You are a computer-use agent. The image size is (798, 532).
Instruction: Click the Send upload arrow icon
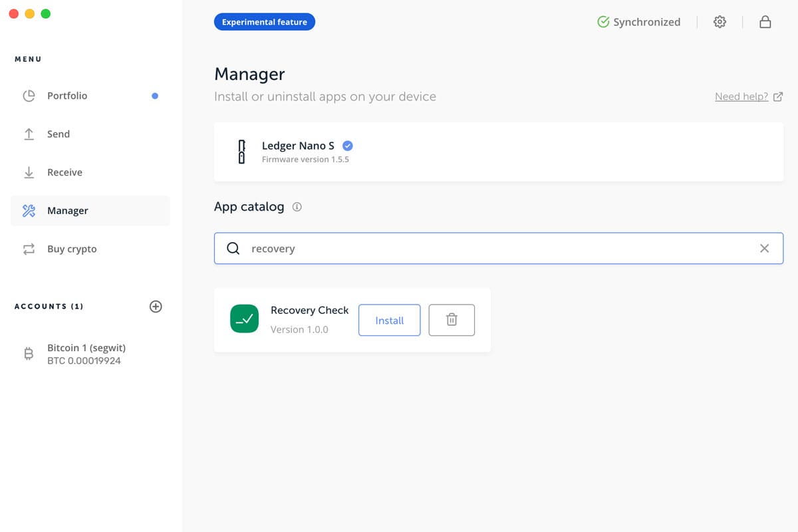pos(29,134)
